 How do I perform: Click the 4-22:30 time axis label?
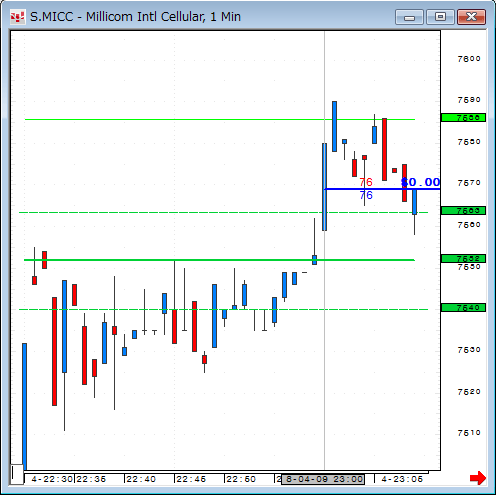pyautogui.click(x=52, y=479)
